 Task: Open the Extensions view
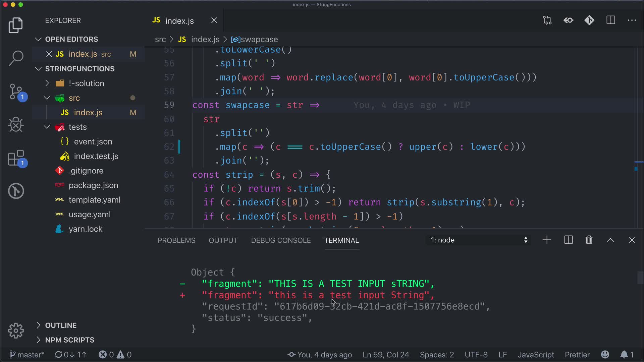click(x=16, y=158)
